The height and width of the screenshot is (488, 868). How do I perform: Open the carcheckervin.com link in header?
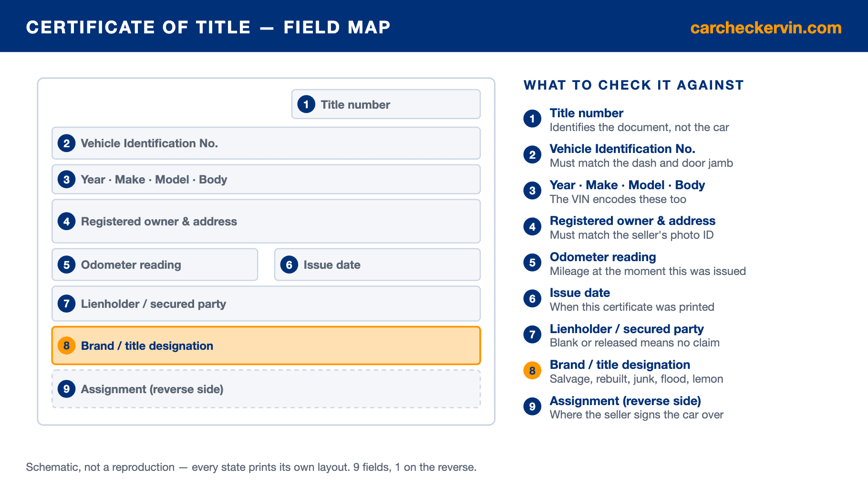(766, 28)
